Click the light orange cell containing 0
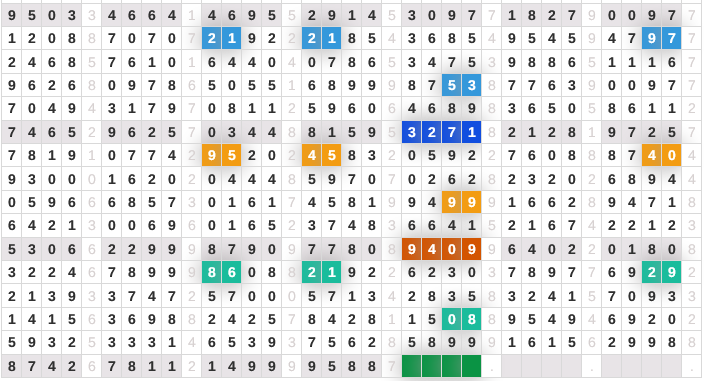 point(671,155)
